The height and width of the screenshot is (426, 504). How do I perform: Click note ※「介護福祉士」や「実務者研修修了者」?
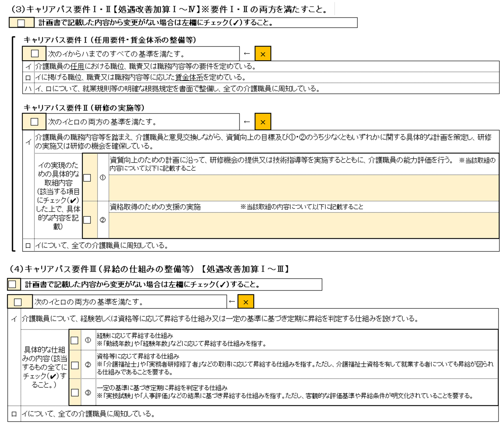pyautogui.click(x=295, y=368)
